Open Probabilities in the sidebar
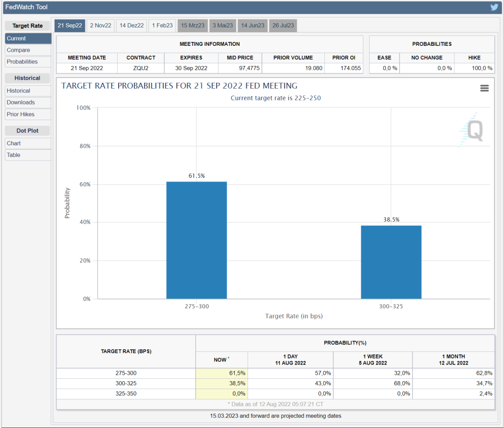 coord(28,62)
